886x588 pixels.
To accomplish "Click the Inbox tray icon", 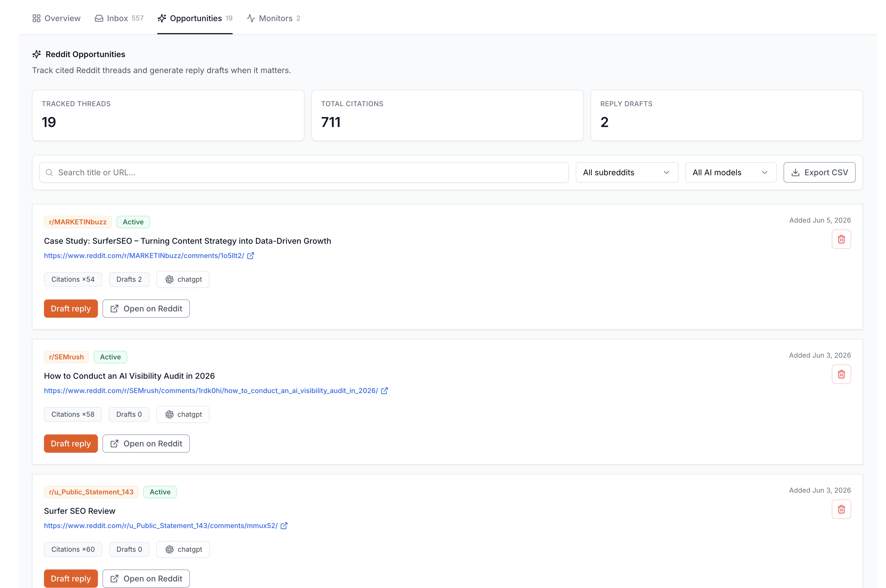I will click(x=99, y=18).
